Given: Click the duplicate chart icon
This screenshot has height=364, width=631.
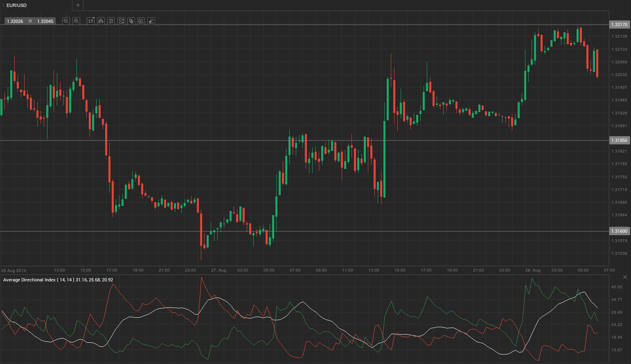Looking at the screenshot, I should pyautogui.click(x=131, y=21).
